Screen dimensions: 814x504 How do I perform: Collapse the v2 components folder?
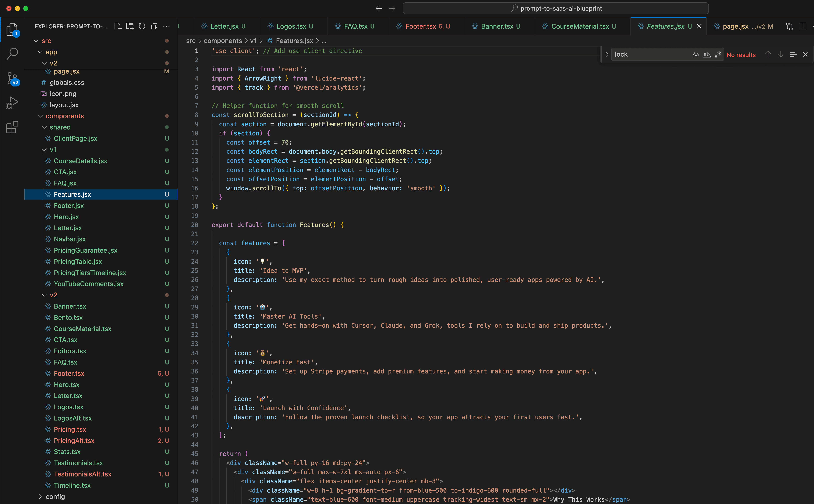44,295
